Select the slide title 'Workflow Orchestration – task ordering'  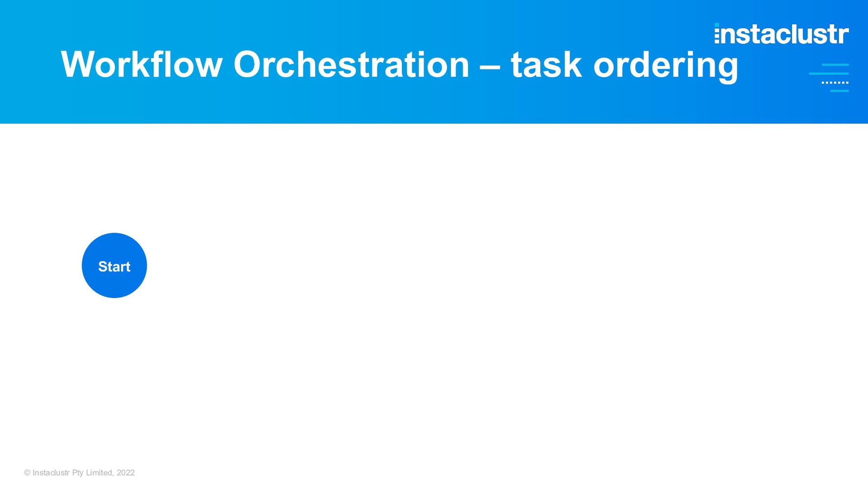point(400,65)
